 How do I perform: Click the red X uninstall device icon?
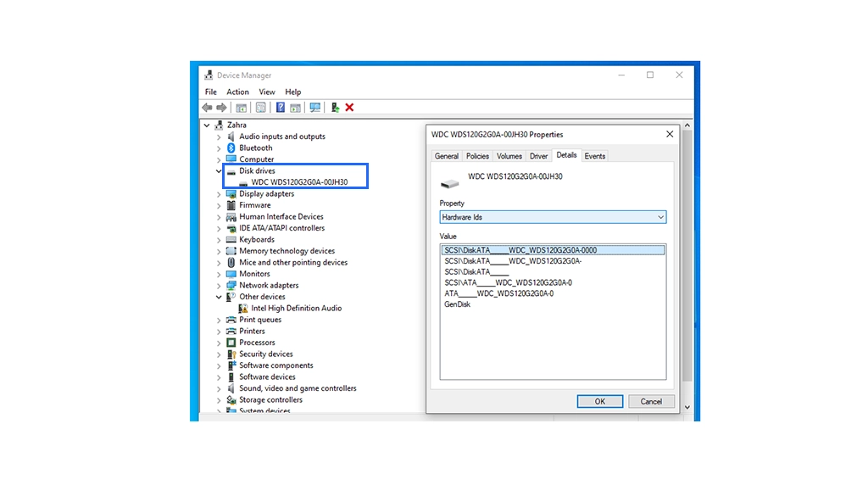[349, 108]
